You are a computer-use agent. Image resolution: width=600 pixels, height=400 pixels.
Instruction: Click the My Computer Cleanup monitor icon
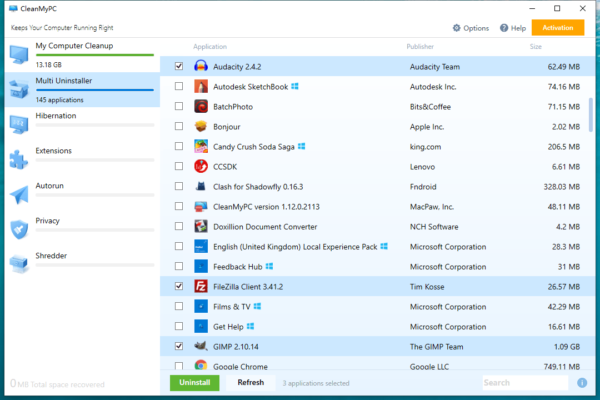pos(19,54)
